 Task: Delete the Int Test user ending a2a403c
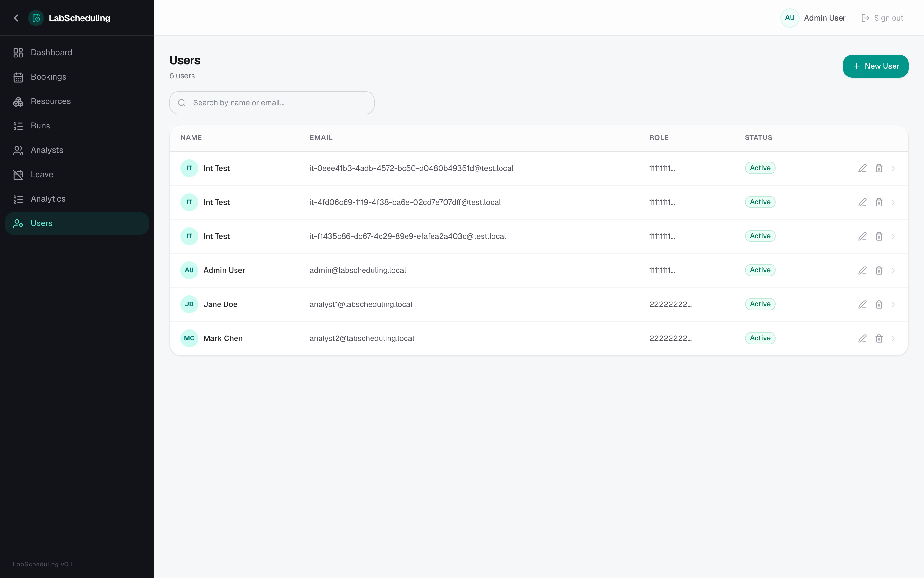[879, 236]
